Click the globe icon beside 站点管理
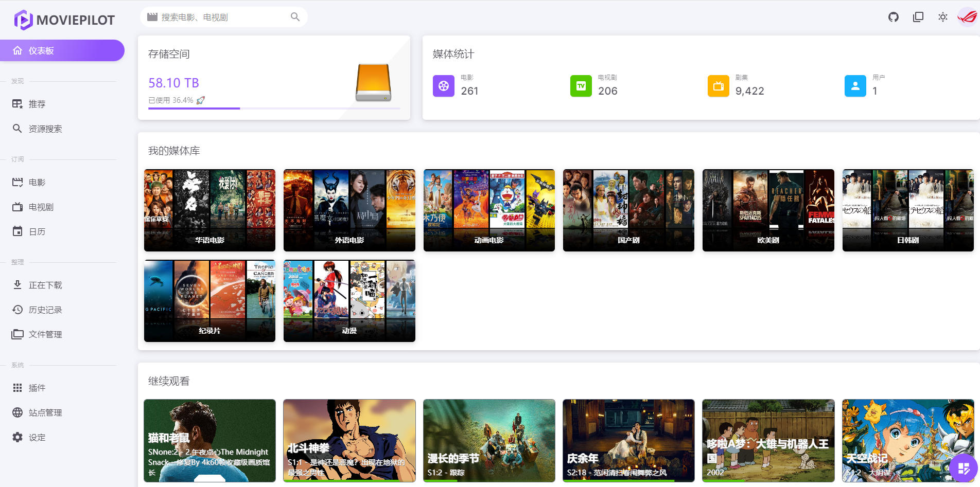The image size is (980, 487). (x=17, y=412)
